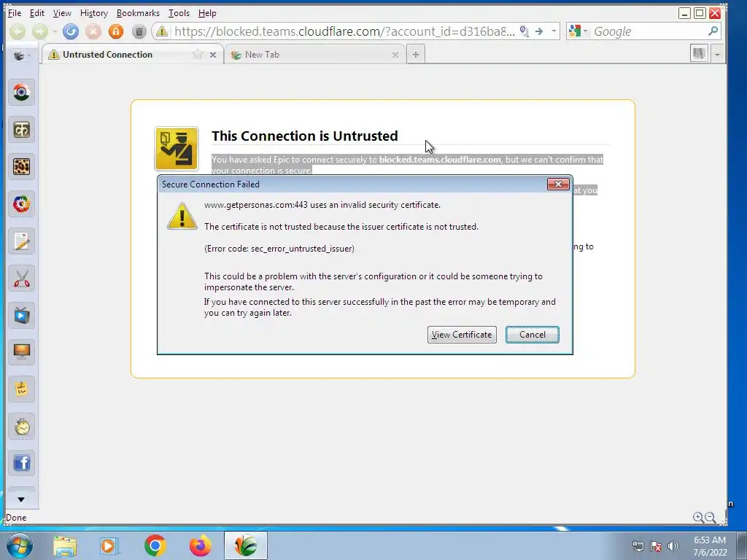The width and height of the screenshot is (747, 560).
Task: Click the warning site identity icon in address bar
Action: coord(162,31)
